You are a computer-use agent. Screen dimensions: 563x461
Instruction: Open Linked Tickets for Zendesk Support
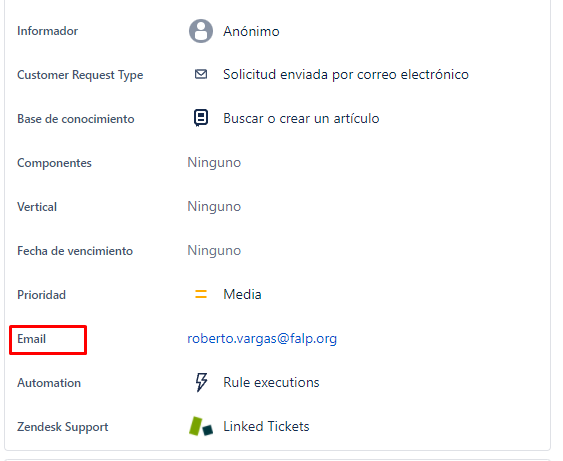pyautogui.click(x=266, y=427)
